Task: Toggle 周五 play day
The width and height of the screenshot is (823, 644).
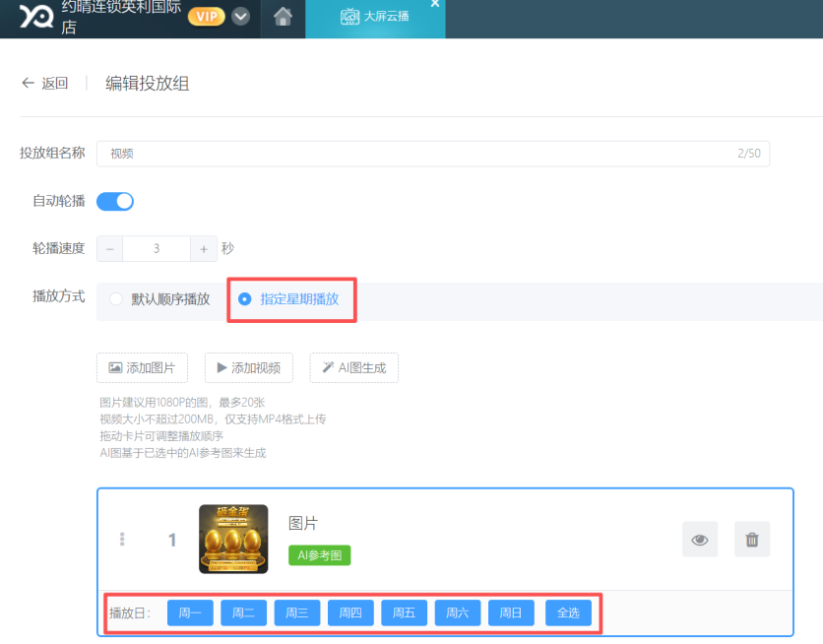Action: [405, 612]
